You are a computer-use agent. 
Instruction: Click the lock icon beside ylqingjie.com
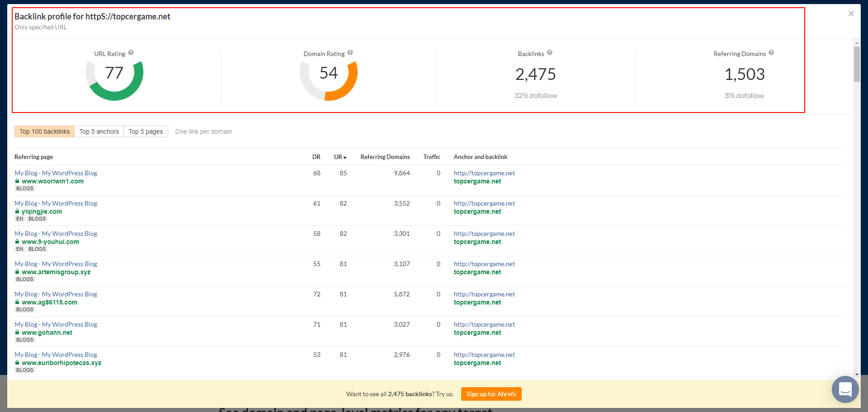pos(17,211)
